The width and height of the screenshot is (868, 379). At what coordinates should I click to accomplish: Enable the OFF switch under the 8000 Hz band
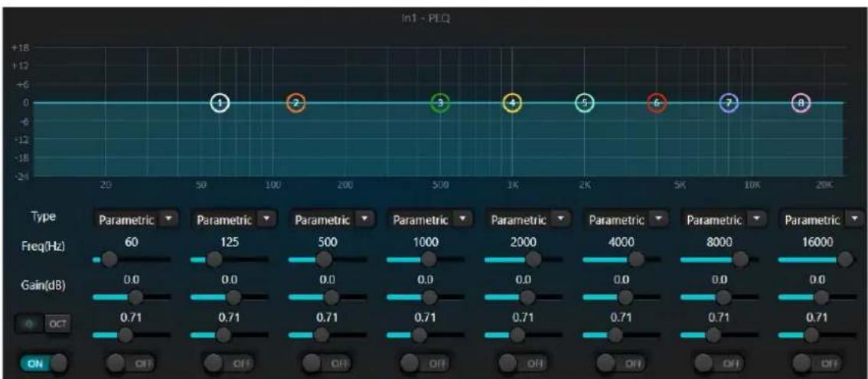click(719, 364)
